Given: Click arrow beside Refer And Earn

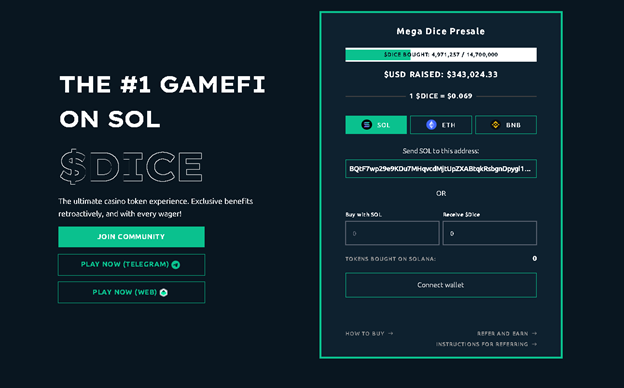Looking at the screenshot, I should click(534, 333).
